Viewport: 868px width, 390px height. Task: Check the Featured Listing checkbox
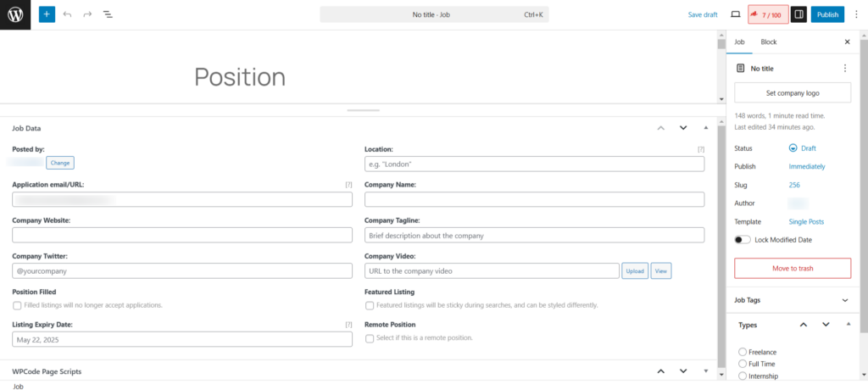coord(370,305)
